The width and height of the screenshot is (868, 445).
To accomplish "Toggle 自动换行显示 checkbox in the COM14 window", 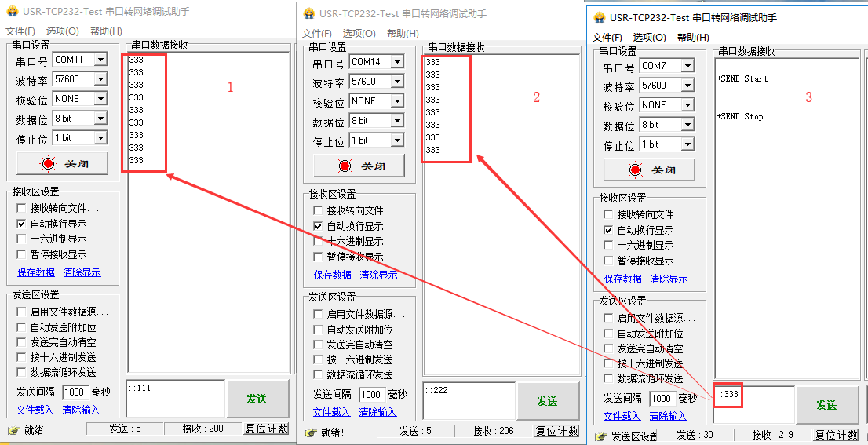I will click(x=319, y=226).
